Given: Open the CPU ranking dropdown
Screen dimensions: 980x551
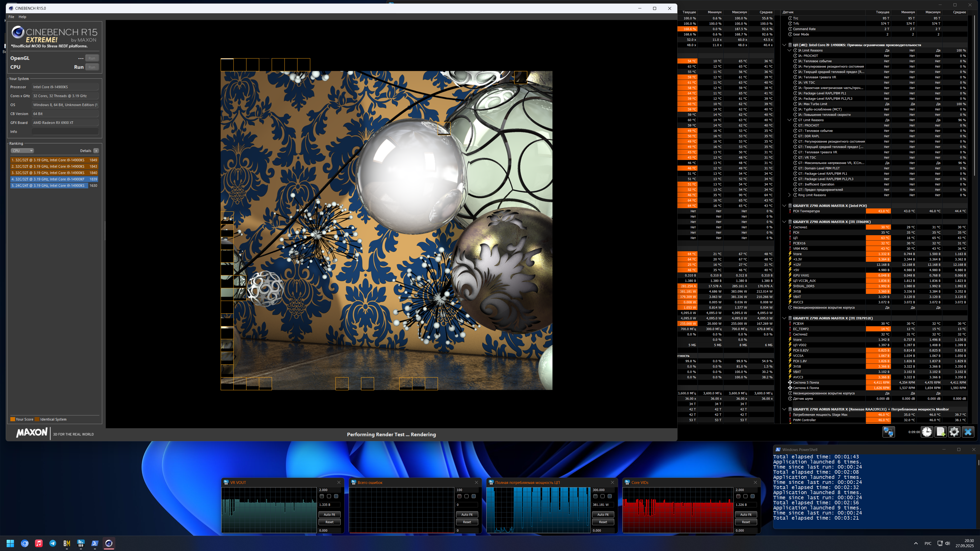Looking at the screenshot, I should click(x=22, y=151).
